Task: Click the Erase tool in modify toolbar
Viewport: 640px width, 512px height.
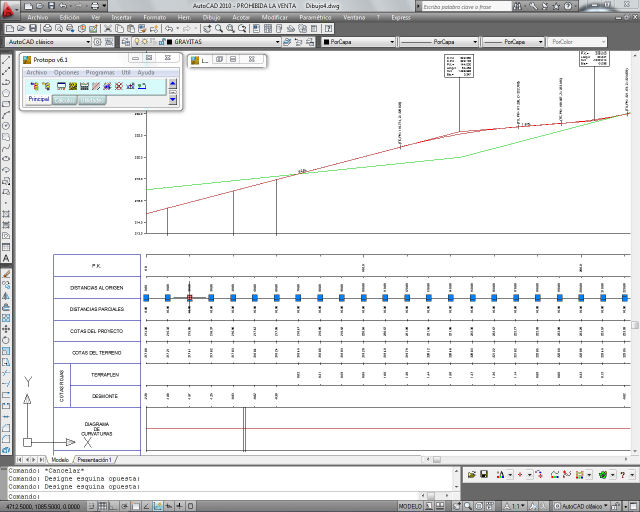Action: (x=6, y=274)
